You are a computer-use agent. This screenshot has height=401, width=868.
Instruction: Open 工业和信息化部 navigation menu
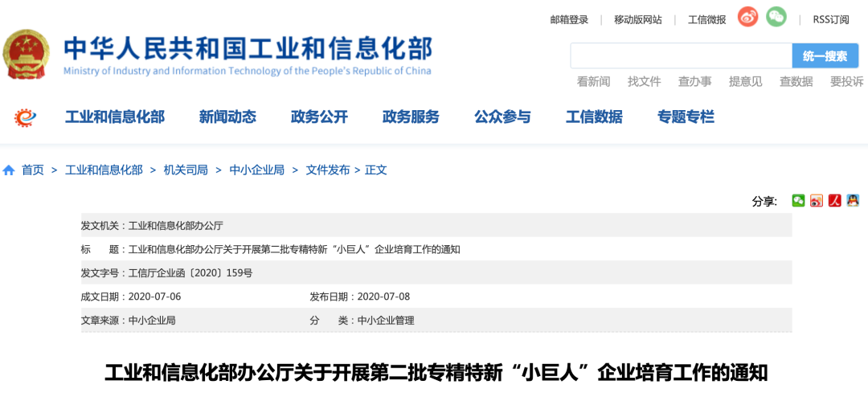coord(115,117)
